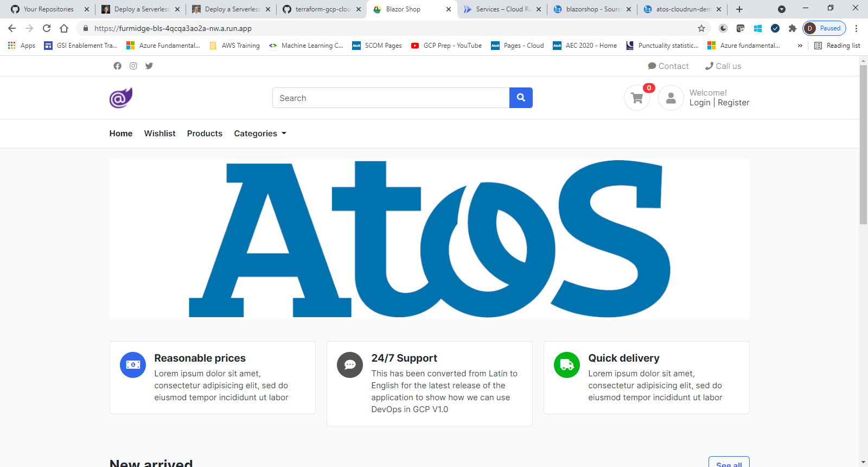Open the browser home page
This screenshot has width=868, height=467.
(x=64, y=28)
